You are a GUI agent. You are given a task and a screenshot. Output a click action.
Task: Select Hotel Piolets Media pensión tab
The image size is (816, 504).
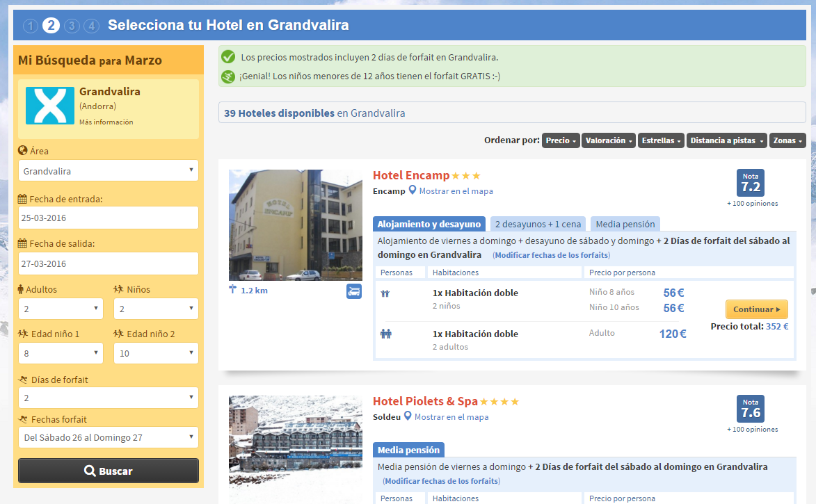click(x=408, y=450)
